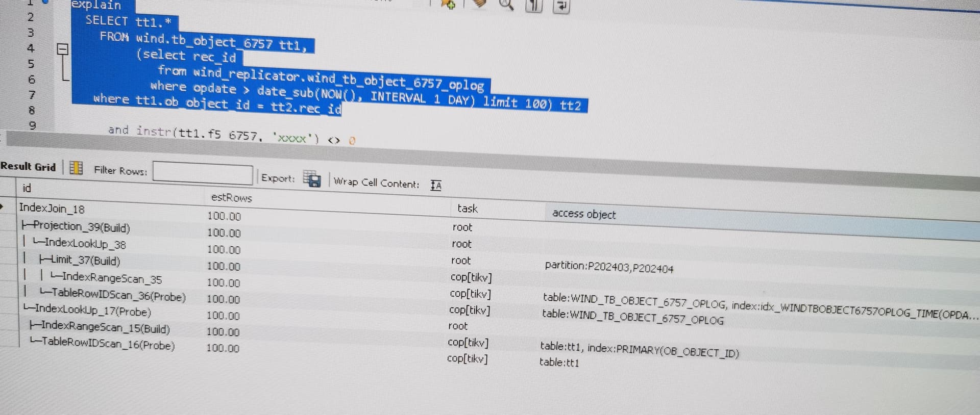
Task: Click the task column header
Action: point(467,208)
